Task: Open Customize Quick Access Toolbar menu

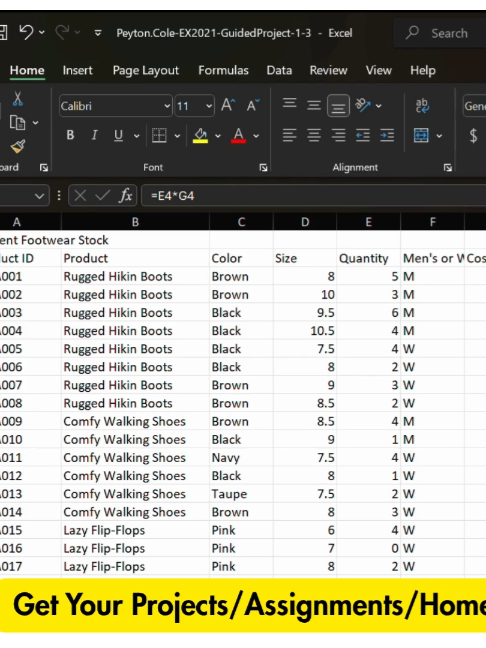Action: [x=98, y=33]
